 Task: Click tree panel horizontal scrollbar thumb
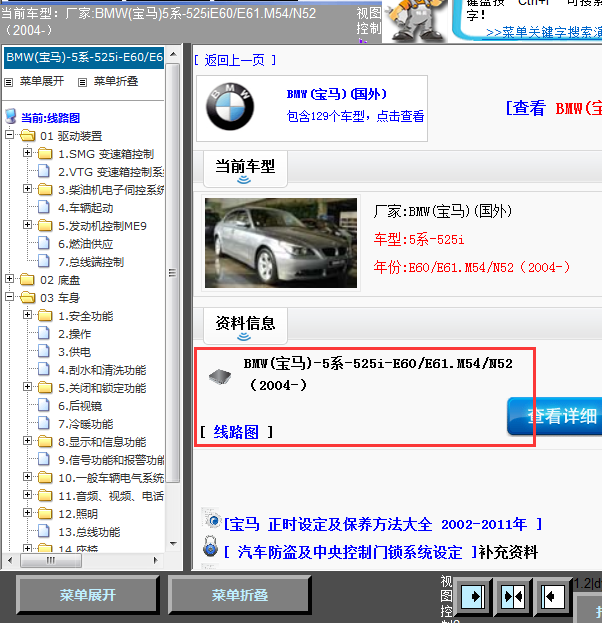(x=51, y=560)
